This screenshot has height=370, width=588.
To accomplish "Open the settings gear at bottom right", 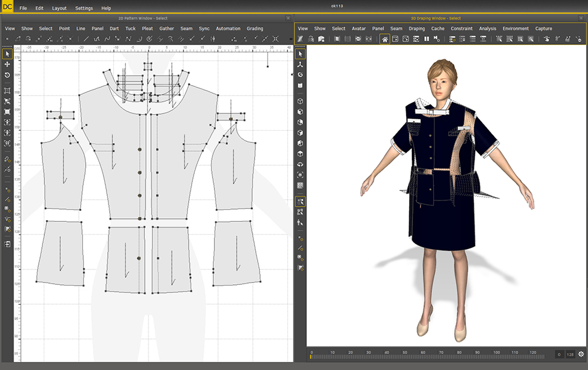I will 581,355.
